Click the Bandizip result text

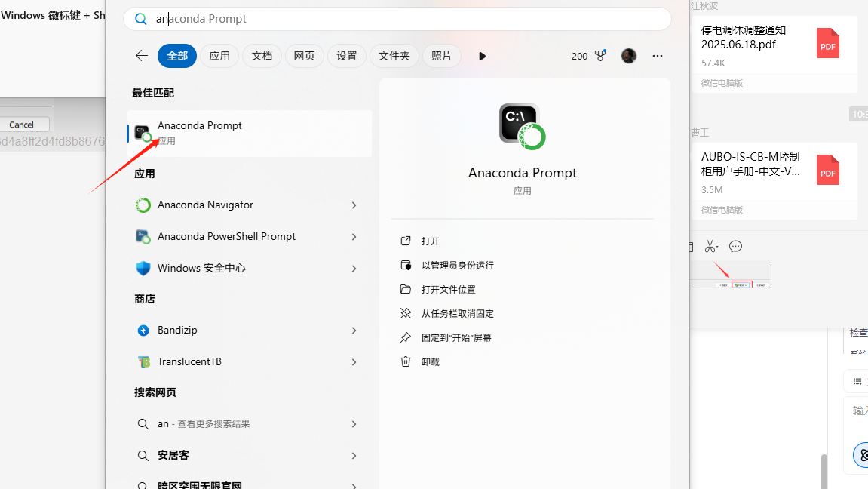point(177,330)
